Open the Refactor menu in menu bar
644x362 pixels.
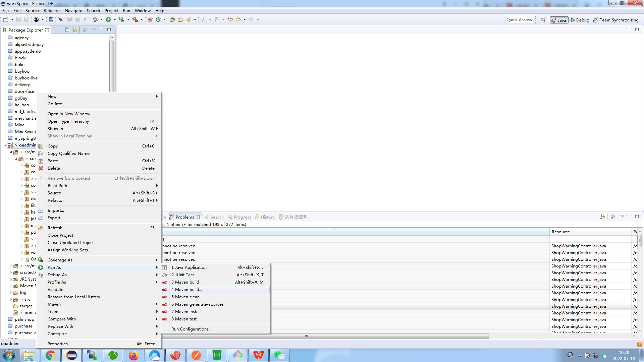(x=52, y=10)
